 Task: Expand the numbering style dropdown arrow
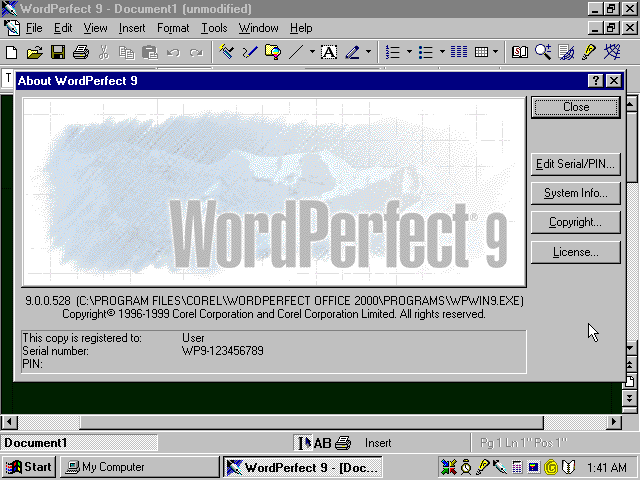(x=409, y=52)
